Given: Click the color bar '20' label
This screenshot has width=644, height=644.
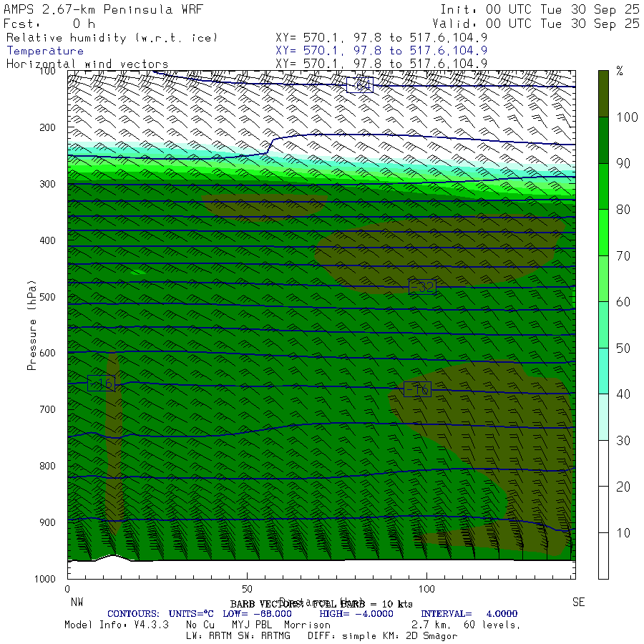Looking at the screenshot, I should click(623, 487).
